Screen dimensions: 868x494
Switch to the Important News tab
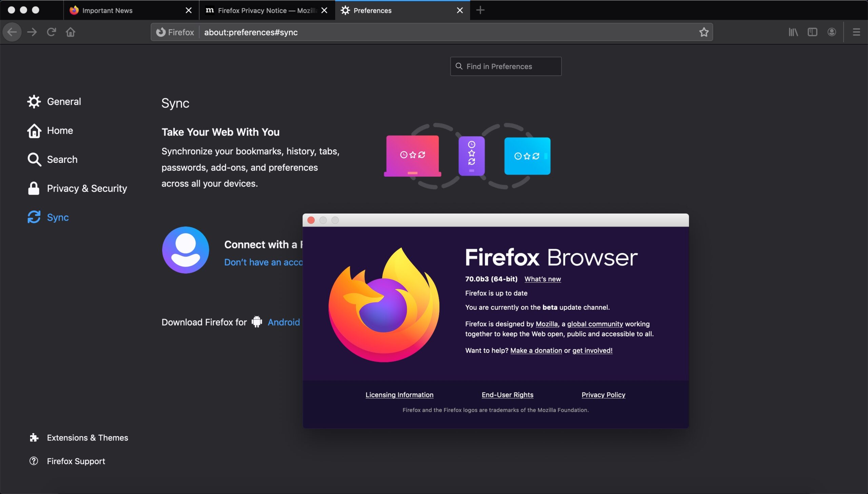[131, 11]
